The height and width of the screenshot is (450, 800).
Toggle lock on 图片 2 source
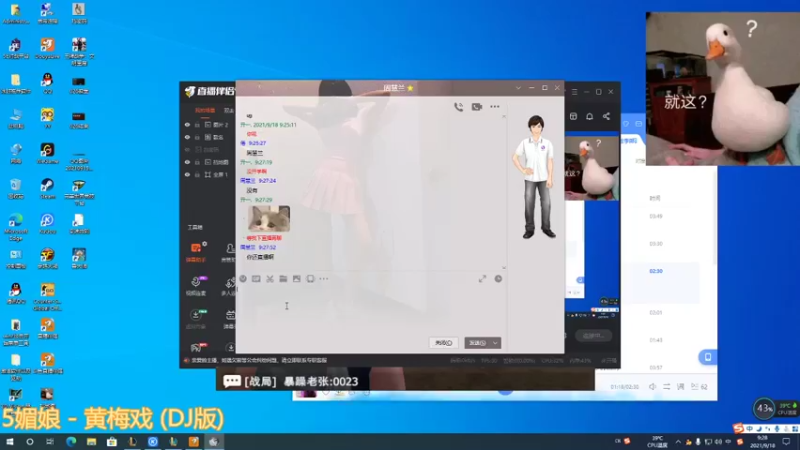[x=197, y=124]
